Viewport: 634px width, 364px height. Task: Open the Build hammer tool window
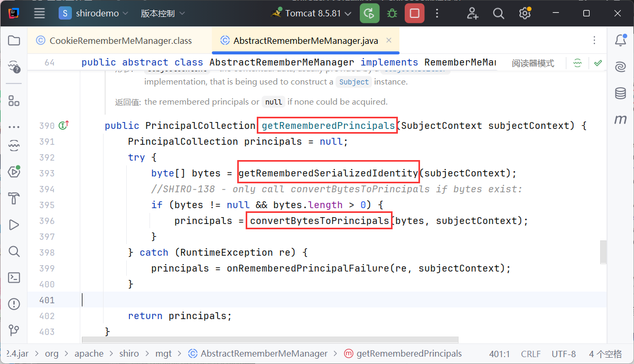[14, 199]
